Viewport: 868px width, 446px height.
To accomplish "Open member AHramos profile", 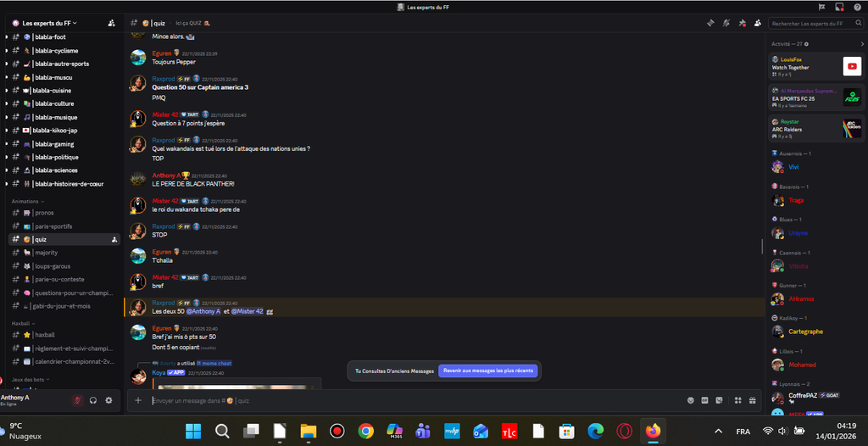I will [x=816, y=298].
